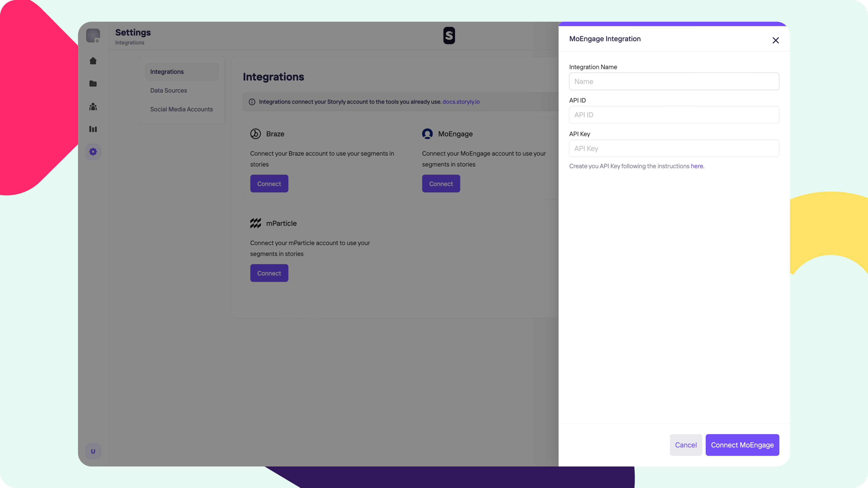Open the analytics bars icon

(x=93, y=129)
